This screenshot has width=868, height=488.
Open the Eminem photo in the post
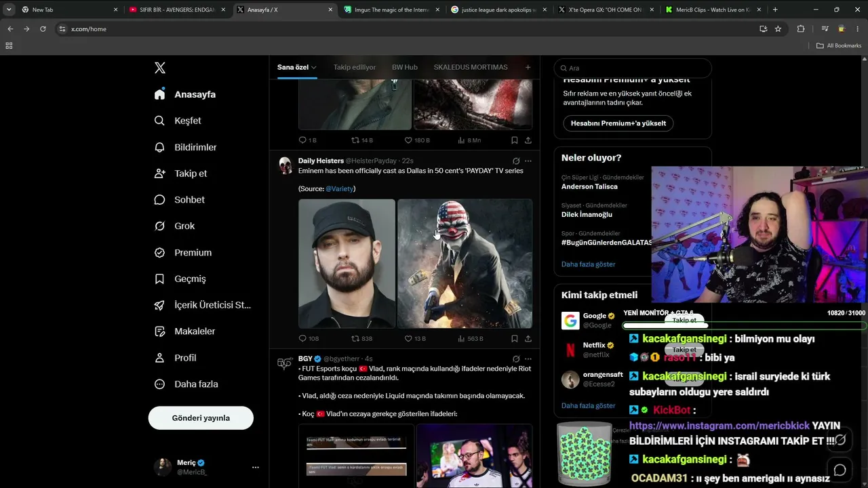347,264
